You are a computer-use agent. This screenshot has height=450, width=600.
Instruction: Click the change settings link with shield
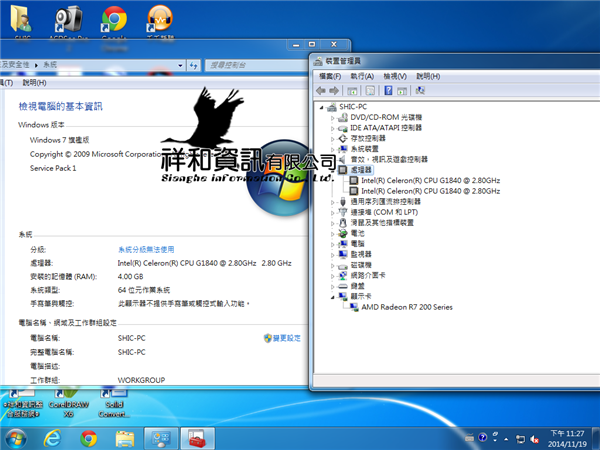point(282,338)
